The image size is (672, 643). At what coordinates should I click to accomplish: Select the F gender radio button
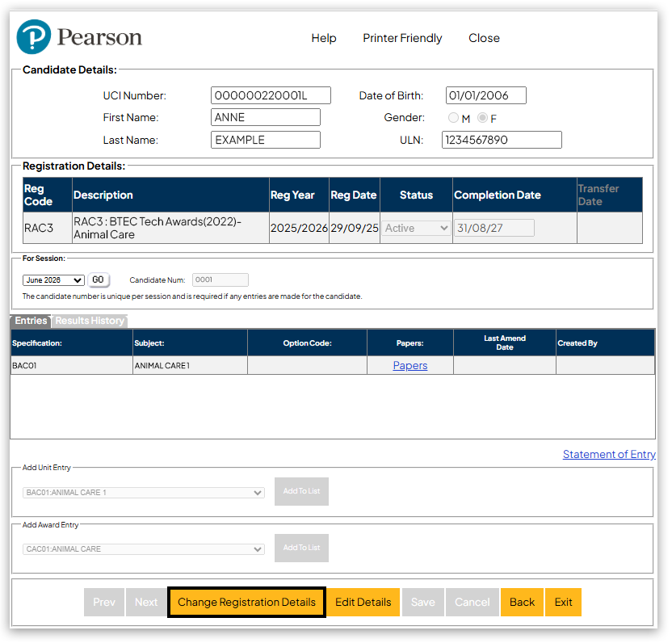click(x=482, y=118)
